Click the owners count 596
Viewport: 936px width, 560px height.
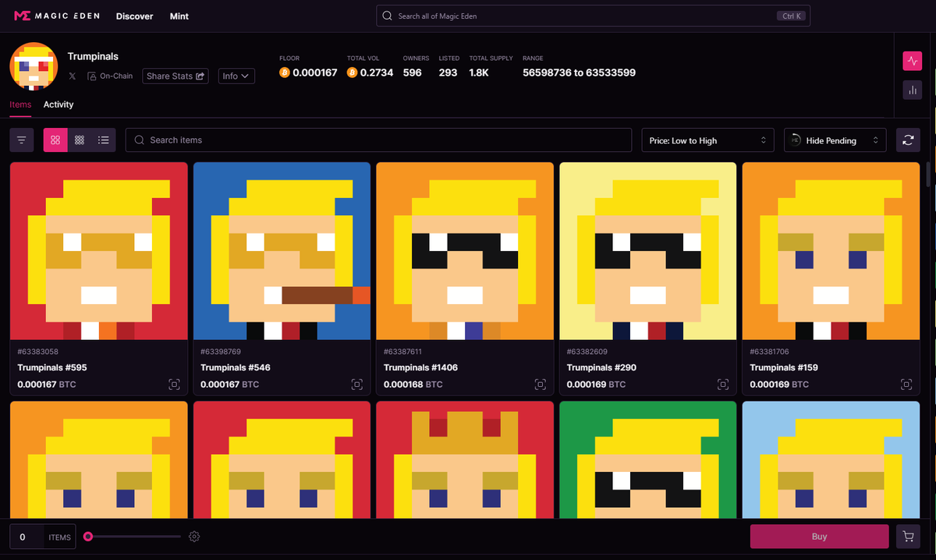coord(413,73)
